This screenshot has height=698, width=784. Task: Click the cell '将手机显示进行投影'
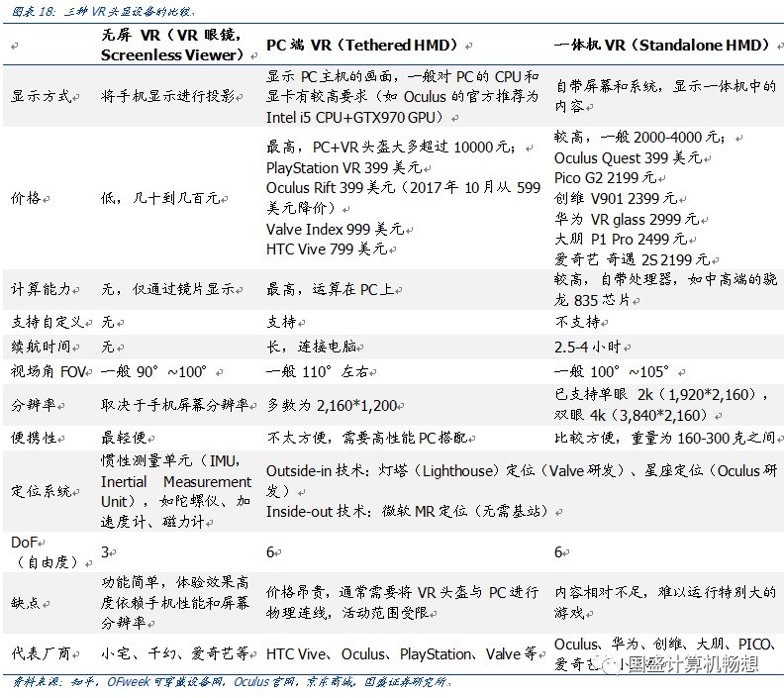point(167,96)
